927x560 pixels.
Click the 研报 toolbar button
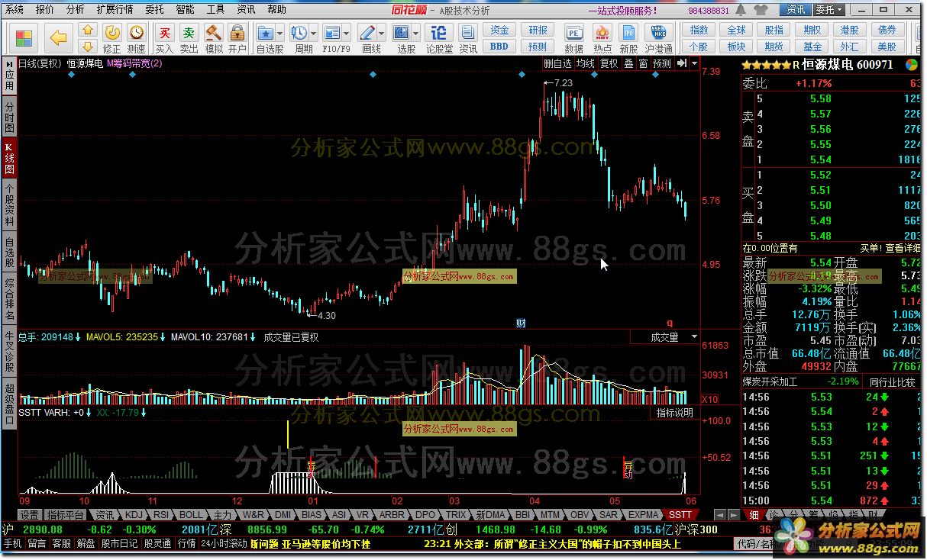point(538,30)
